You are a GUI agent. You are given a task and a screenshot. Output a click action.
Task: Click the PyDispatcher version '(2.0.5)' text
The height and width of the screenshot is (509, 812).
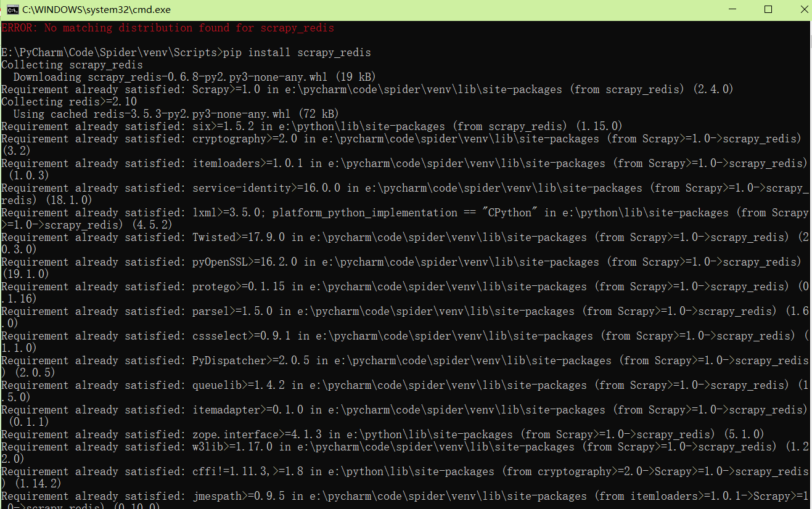(x=35, y=373)
